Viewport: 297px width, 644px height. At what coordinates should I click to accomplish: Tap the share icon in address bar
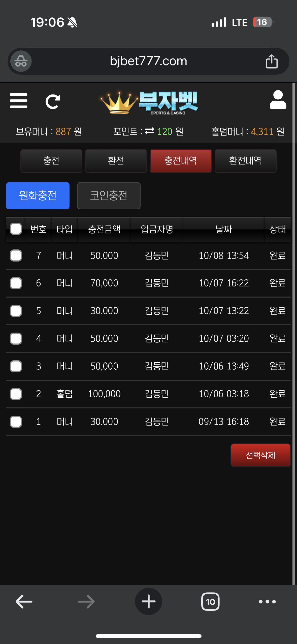(272, 61)
